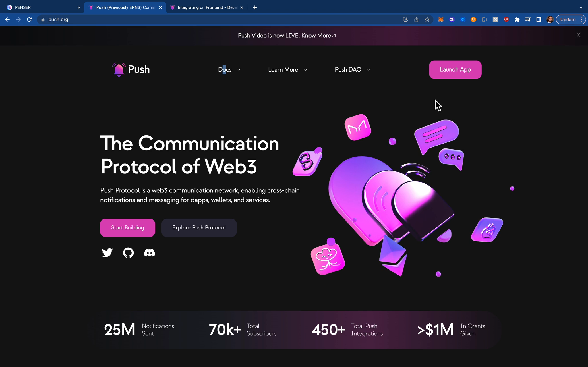Expand the Learn More dropdown
This screenshot has height=367, width=588.
(288, 69)
